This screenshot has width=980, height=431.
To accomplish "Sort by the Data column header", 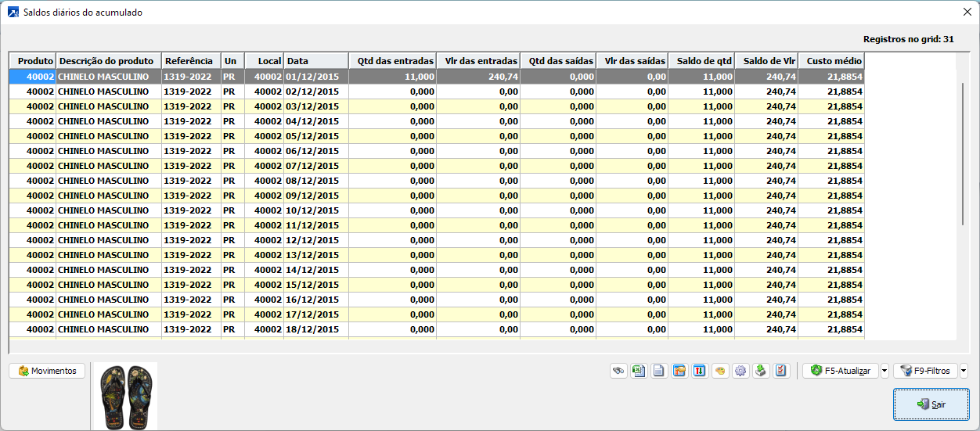I will coord(315,61).
